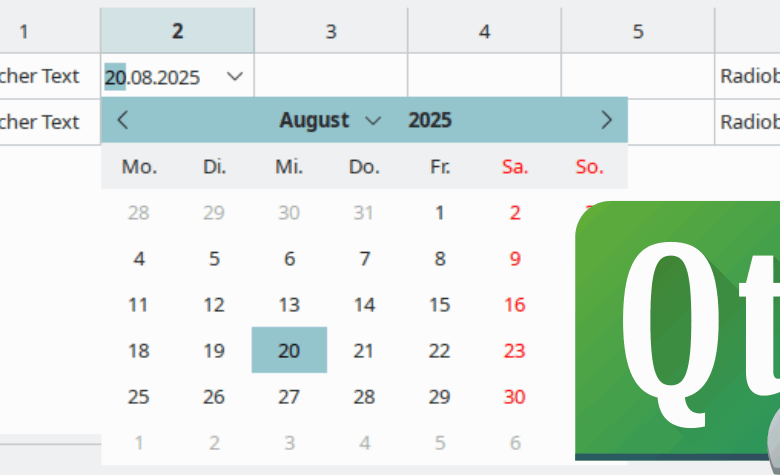The width and height of the screenshot is (780, 475).
Task: Open the date field dropdown arrow
Action: [x=236, y=76]
